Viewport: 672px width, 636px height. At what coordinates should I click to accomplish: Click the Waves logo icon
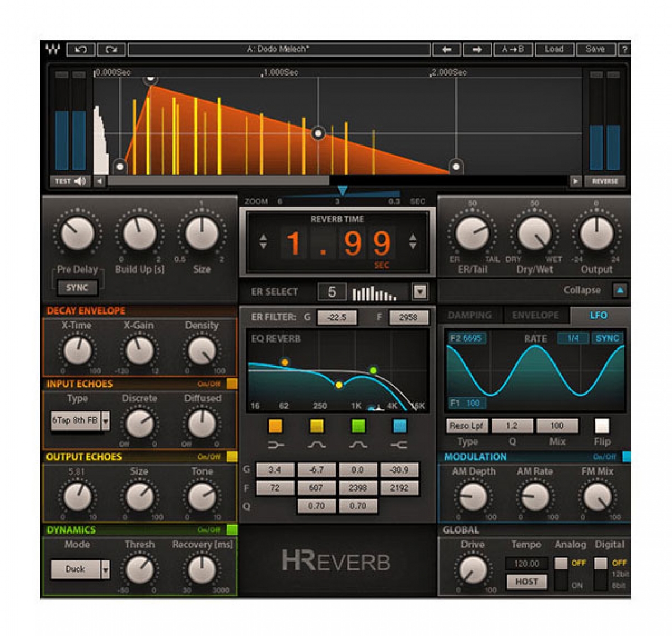[x=53, y=50]
